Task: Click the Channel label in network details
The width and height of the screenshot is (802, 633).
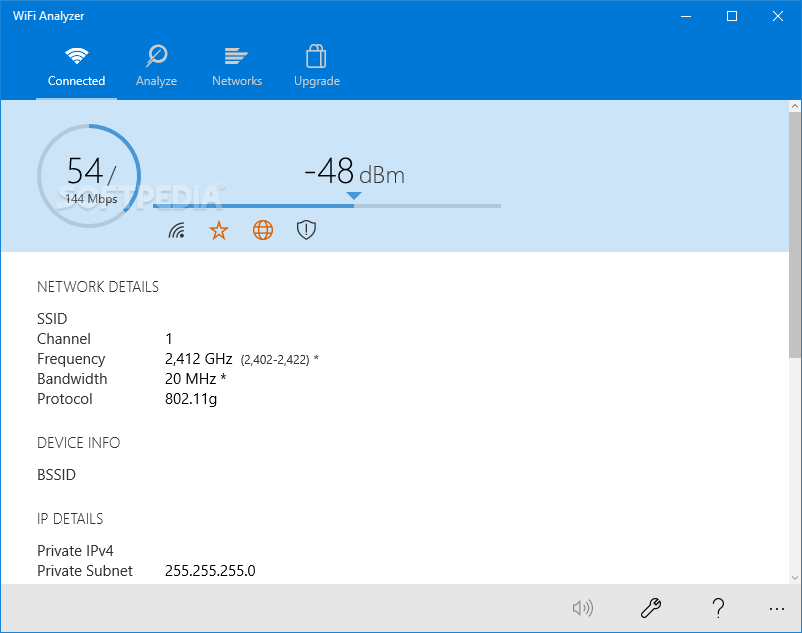Action: coord(64,339)
